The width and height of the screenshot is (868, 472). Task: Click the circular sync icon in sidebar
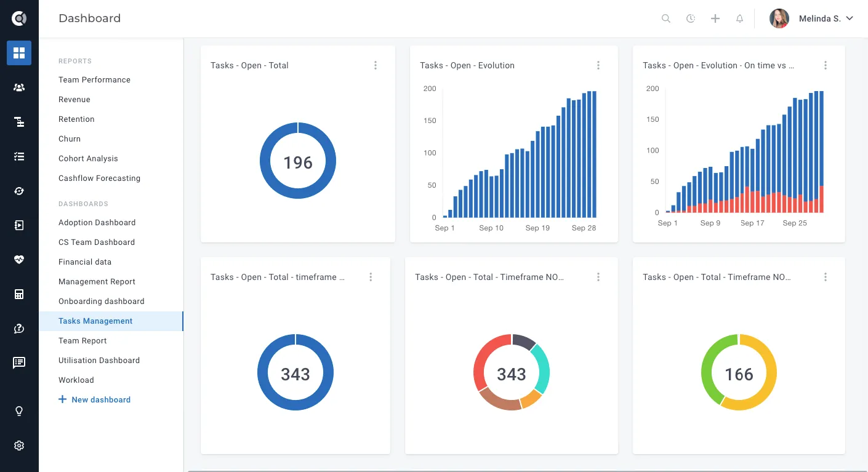(19, 191)
